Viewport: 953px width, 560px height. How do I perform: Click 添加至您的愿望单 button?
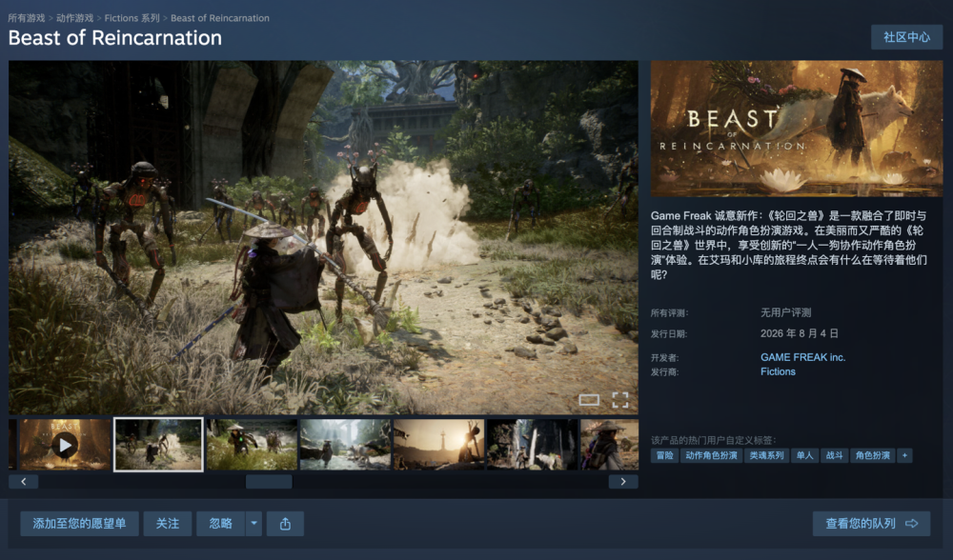point(79,524)
